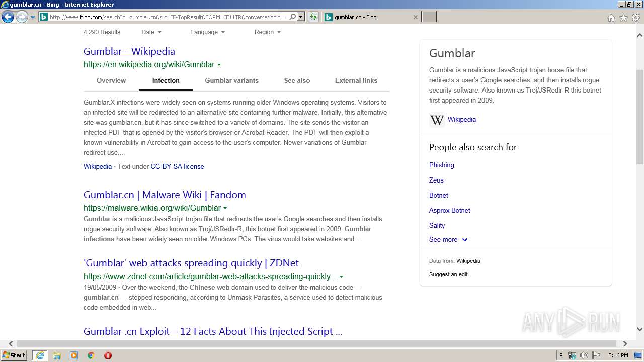Click the Wikipedia source link under snippet
Screen dimensions: 644x362
[x=98, y=166]
